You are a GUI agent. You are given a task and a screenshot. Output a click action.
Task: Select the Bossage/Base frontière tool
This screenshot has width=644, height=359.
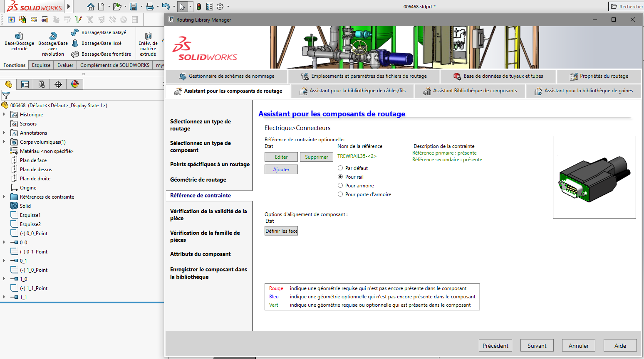101,54
